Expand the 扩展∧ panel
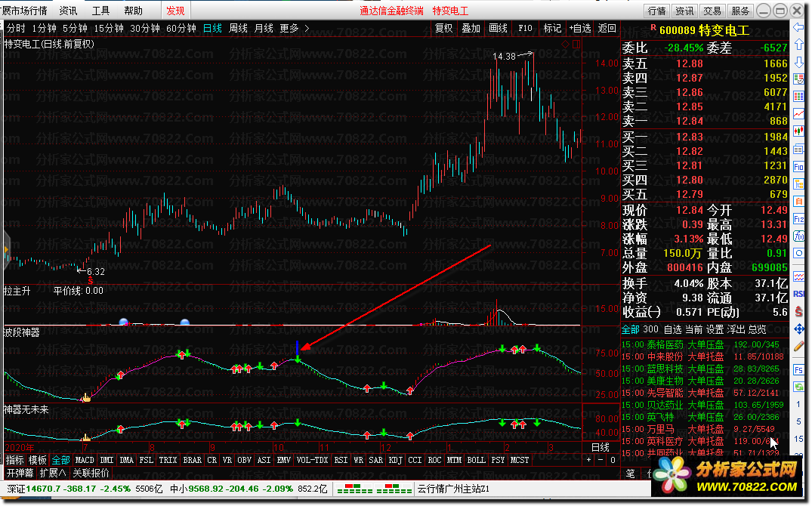Screen dimensions: 812x506 tap(53, 473)
